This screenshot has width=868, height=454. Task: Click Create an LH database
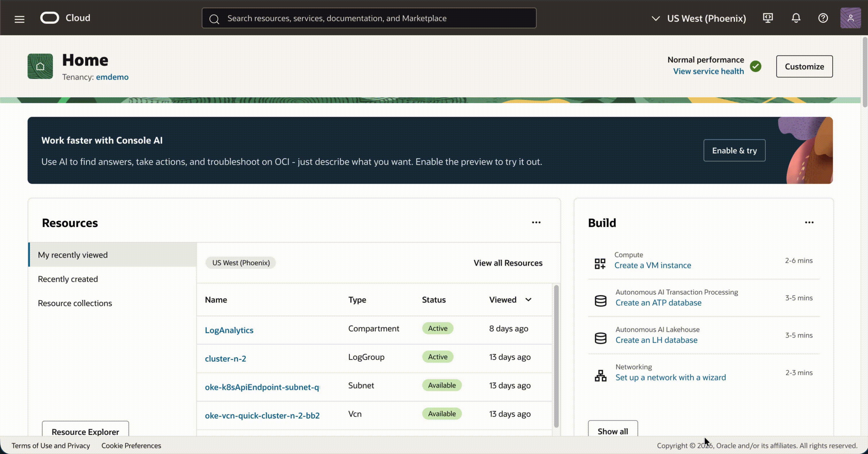point(656,340)
